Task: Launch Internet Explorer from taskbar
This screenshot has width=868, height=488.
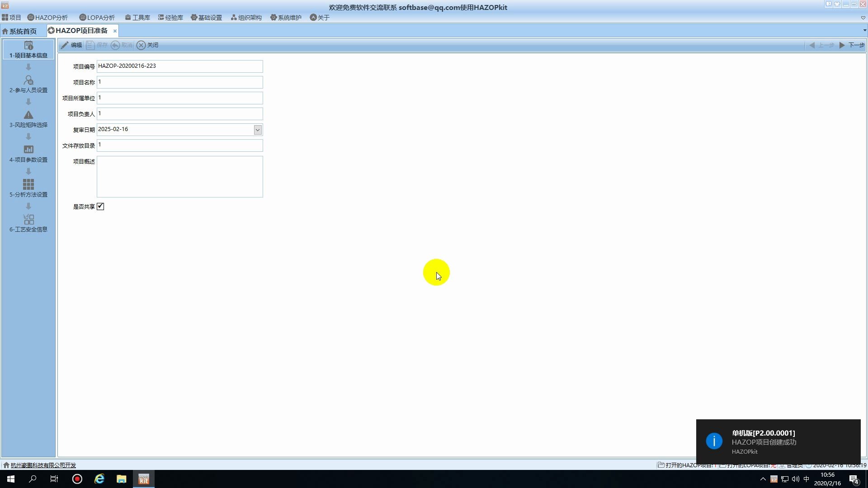Action: [x=99, y=479]
